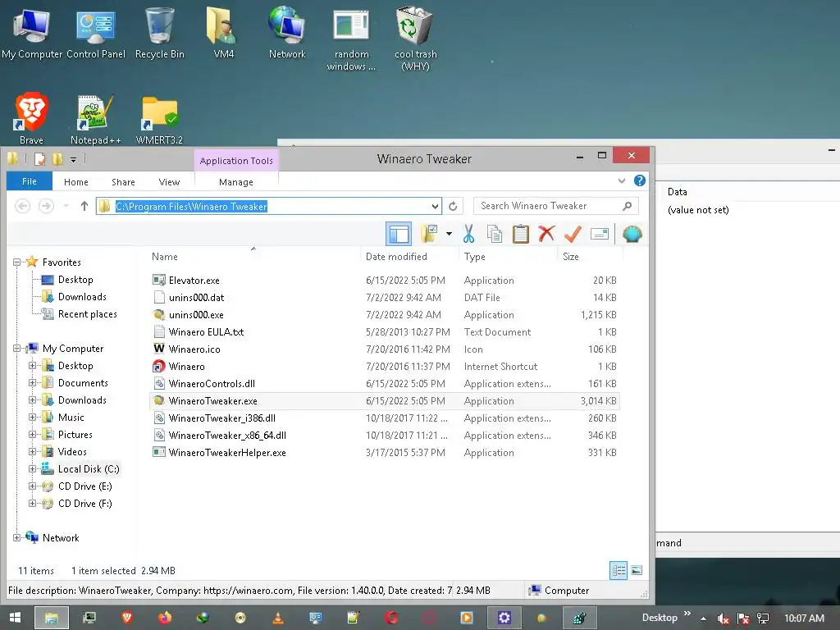Select the Winaero.ico file

point(194,349)
